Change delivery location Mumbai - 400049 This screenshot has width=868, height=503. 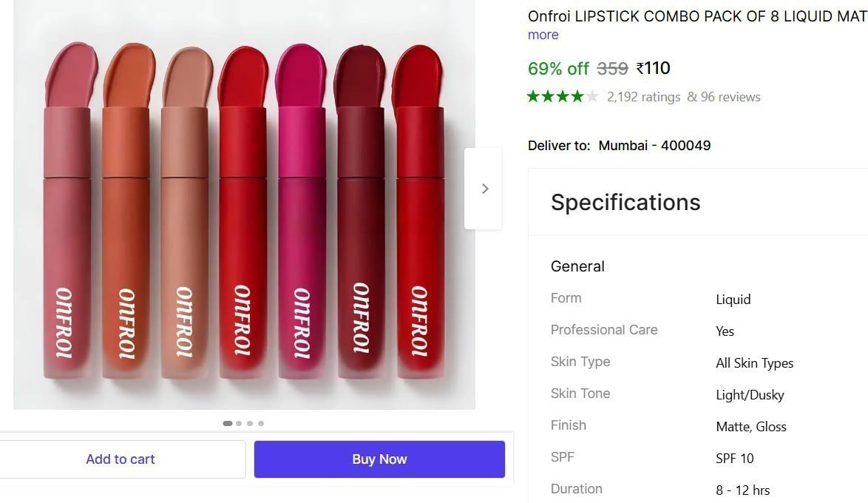coord(655,145)
